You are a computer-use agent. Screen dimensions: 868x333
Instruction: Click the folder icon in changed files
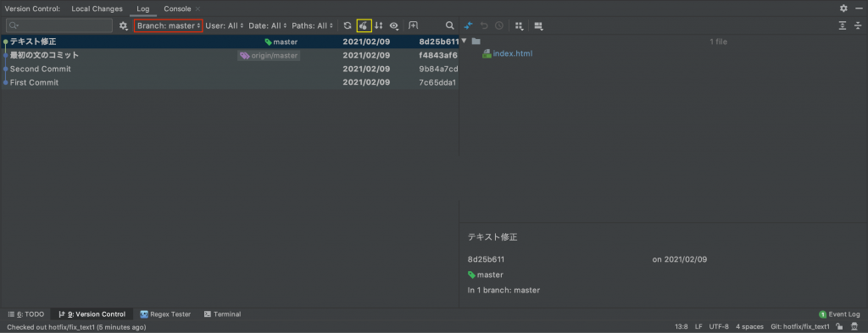[x=476, y=42]
